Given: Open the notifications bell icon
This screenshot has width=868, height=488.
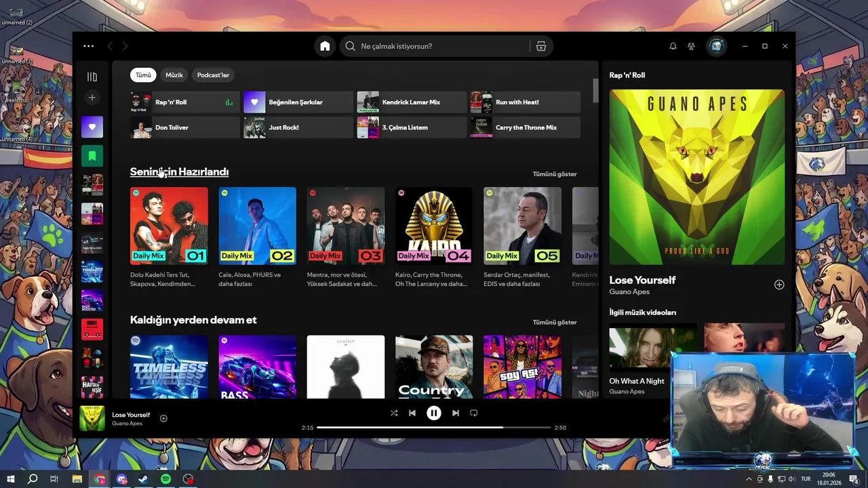Looking at the screenshot, I should (x=673, y=46).
